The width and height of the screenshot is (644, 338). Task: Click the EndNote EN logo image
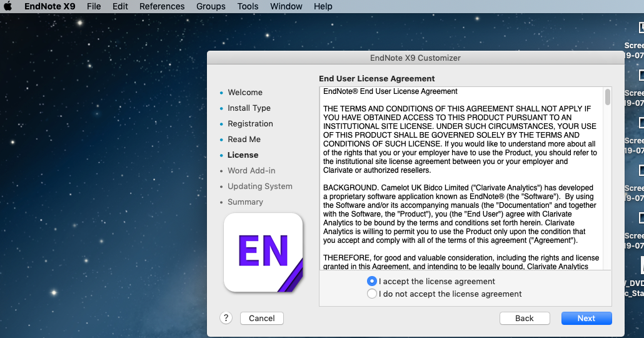click(x=263, y=252)
